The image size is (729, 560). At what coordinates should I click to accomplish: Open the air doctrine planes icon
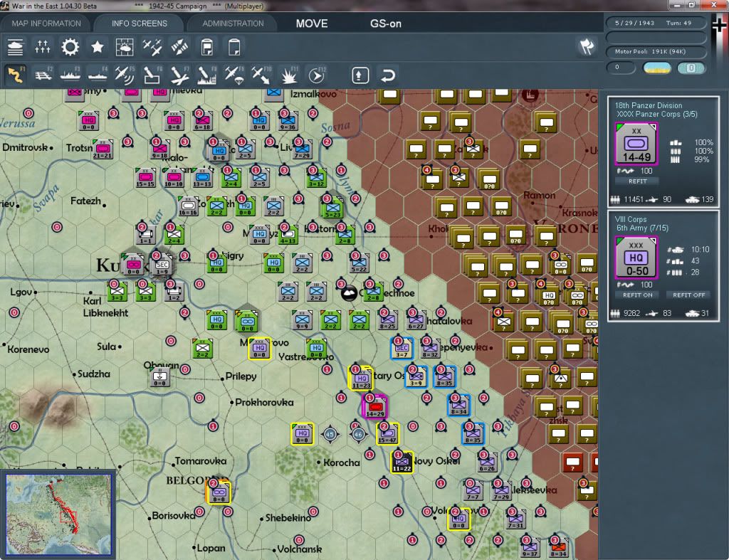[x=152, y=48]
